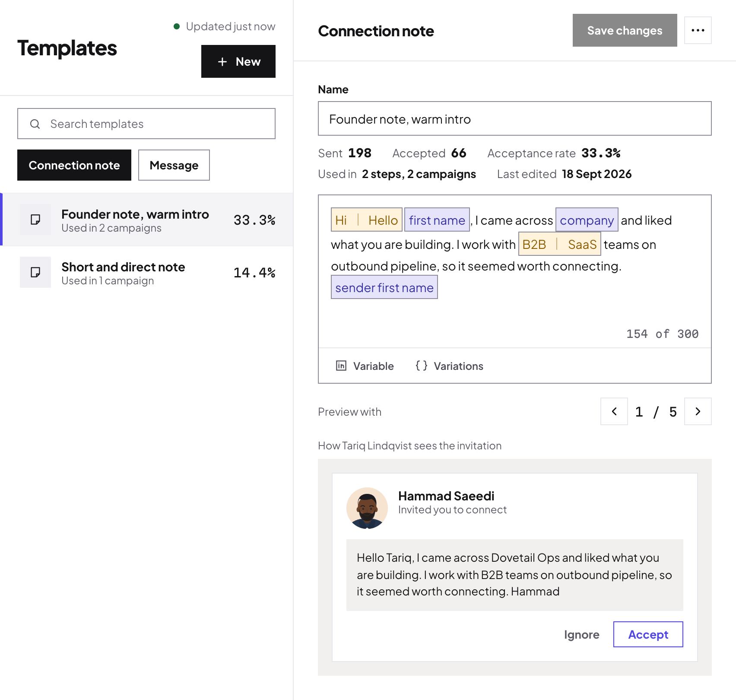Screen dimensions: 736x700
Task: Click the sender first name variable chip
Action: (384, 287)
